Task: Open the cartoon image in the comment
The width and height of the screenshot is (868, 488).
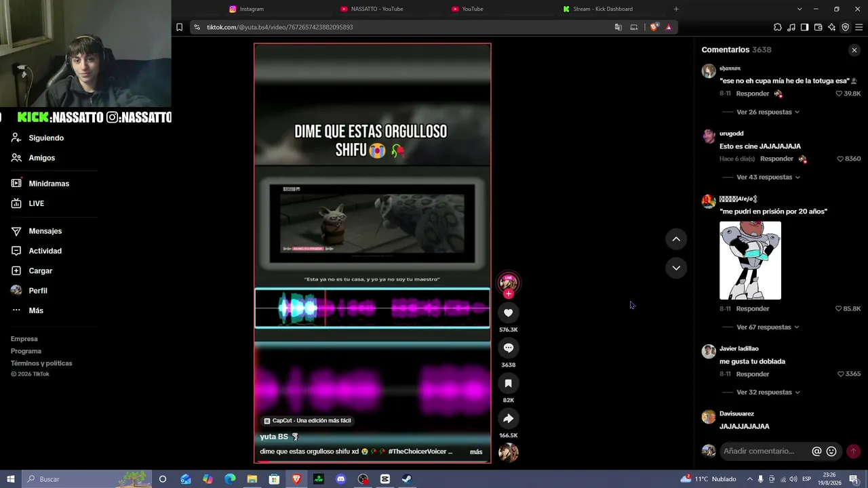Action: (x=750, y=260)
